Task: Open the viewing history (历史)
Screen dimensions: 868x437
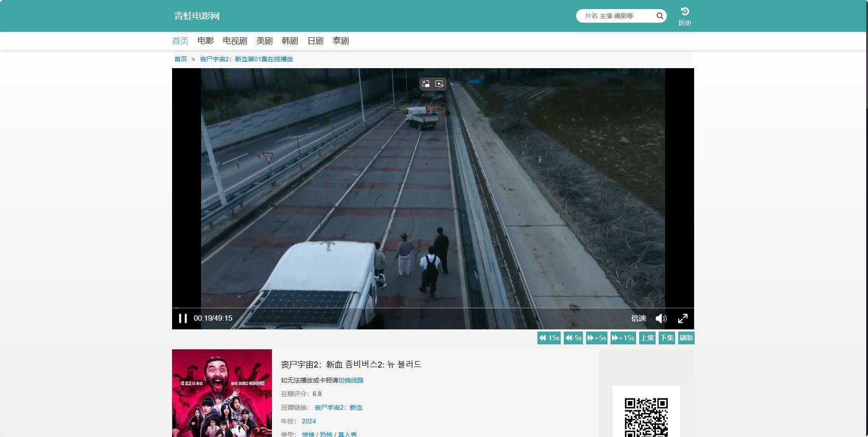Action: [x=685, y=16]
